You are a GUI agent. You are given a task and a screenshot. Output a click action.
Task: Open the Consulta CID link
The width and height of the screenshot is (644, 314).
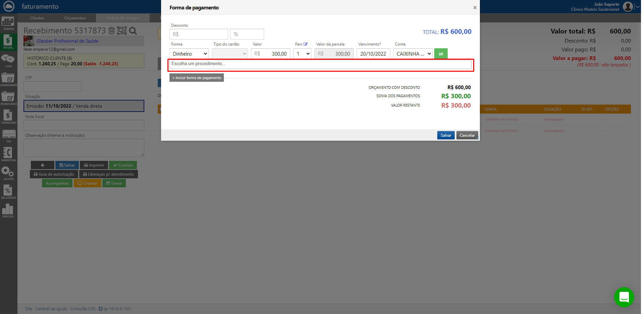[x=83, y=309]
